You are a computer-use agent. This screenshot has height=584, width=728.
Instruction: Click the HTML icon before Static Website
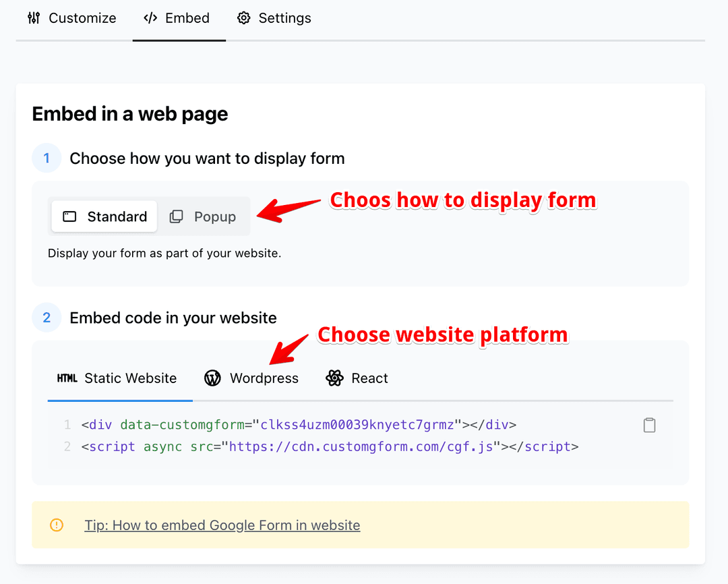click(x=67, y=378)
